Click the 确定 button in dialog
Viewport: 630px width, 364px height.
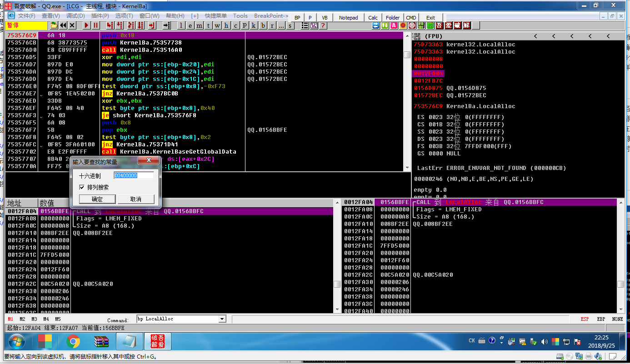[x=97, y=199]
